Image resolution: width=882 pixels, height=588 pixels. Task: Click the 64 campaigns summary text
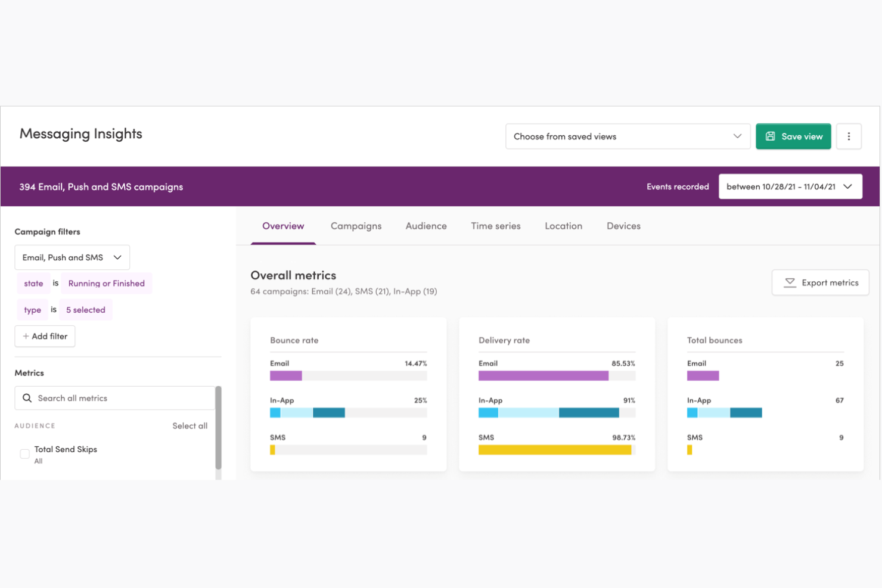point(344,291)
